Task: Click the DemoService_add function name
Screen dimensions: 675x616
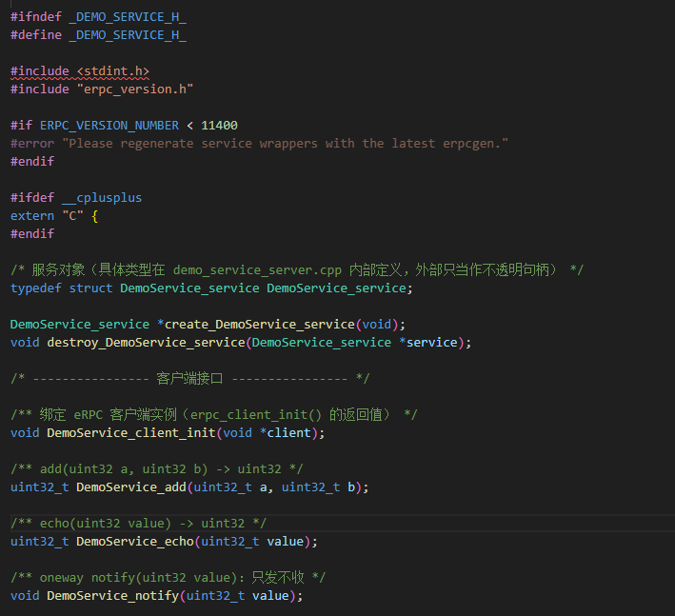Action: [x=131, y=487]
